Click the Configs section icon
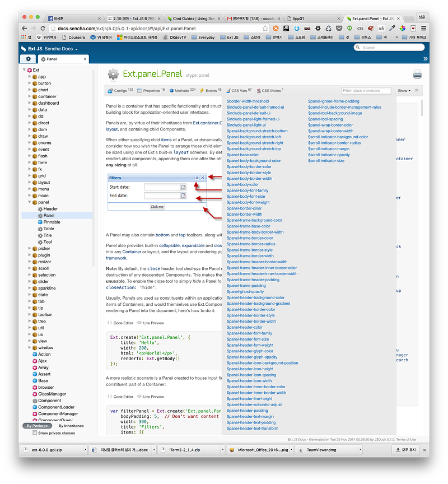 (110, 91)
